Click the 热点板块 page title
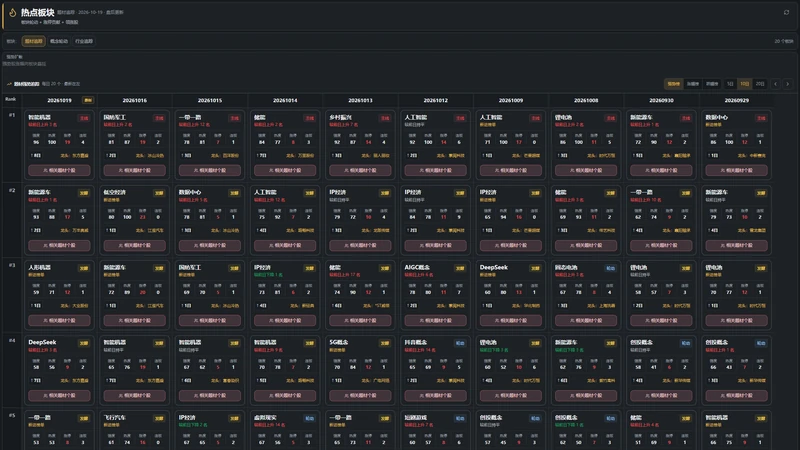 (37, 12)
